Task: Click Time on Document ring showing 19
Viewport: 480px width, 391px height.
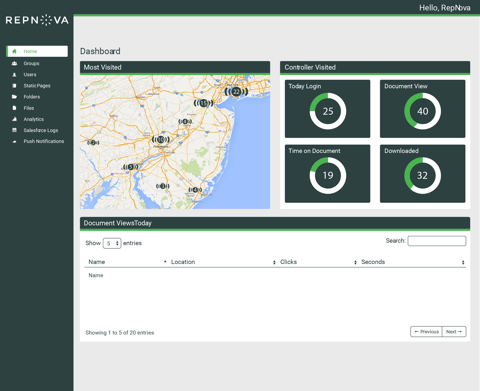Action: (x=328, y=175)
